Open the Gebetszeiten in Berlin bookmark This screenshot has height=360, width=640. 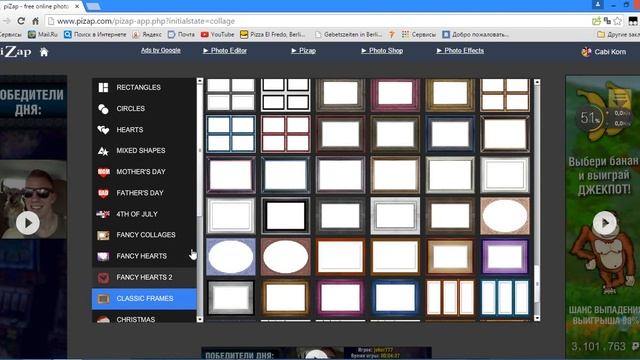click(348, 35)
